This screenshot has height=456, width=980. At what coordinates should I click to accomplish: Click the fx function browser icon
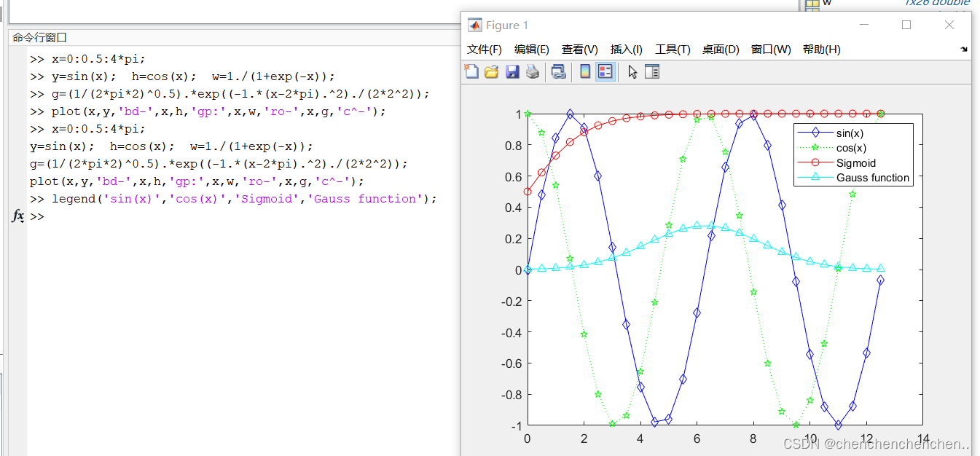(18, 216)
